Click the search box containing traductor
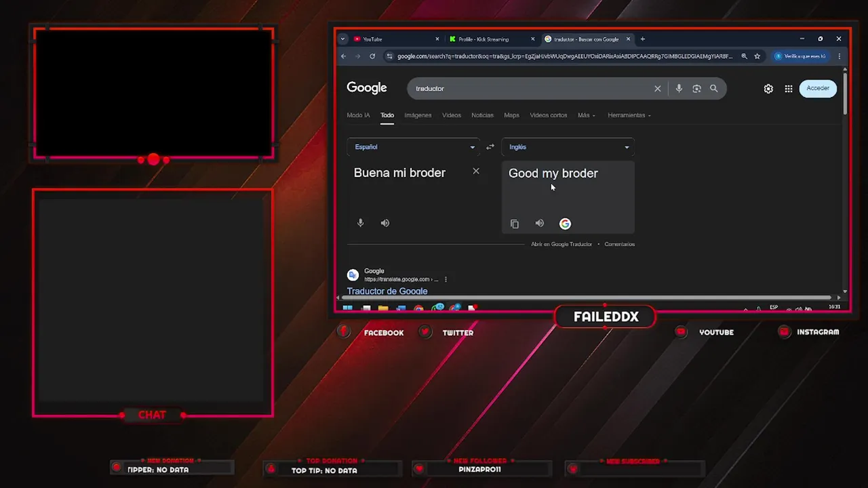Screen dimensions: 868x488 tap(529, 89)
